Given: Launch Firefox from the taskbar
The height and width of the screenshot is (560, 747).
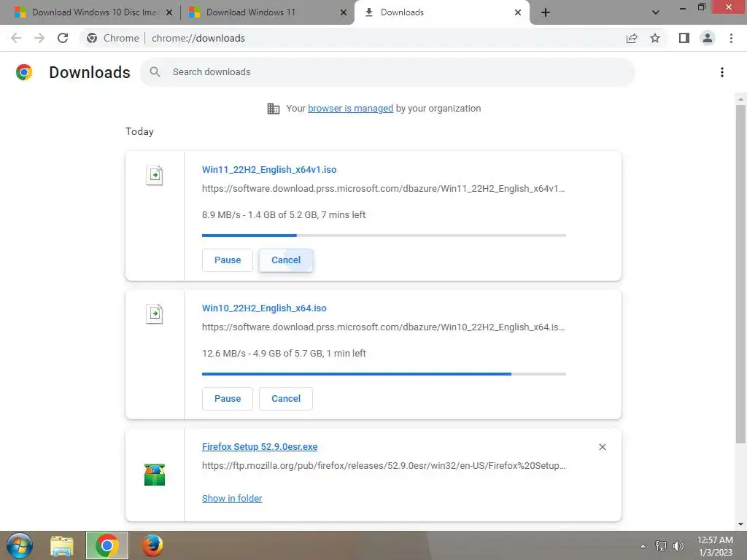Looking at the screenshot, I should (152, 545).
